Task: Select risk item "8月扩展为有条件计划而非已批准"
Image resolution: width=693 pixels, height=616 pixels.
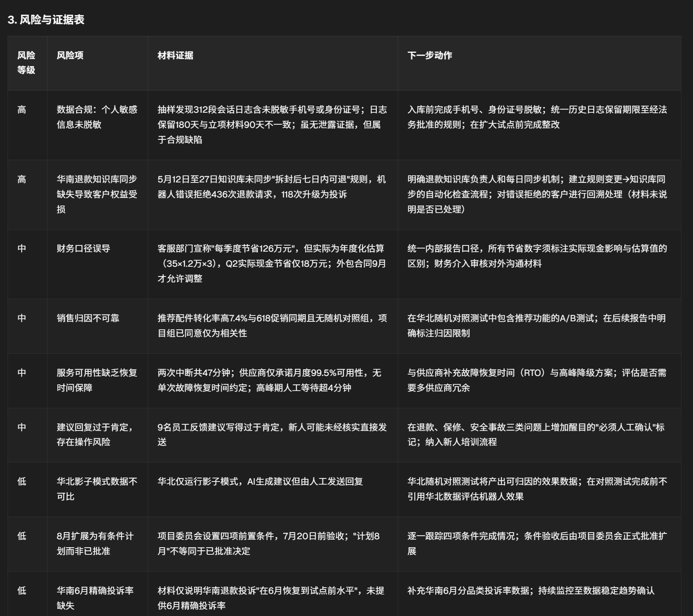Action: click(95, 544)
